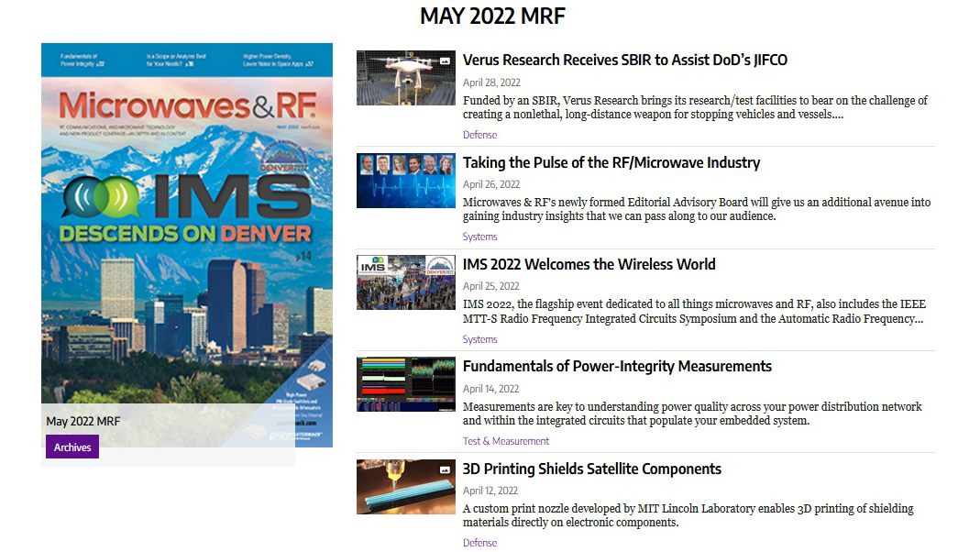Click the 3D-printing nozzle photo thumbnail
The height and width of the screenshot is (552, 980).
406,487
